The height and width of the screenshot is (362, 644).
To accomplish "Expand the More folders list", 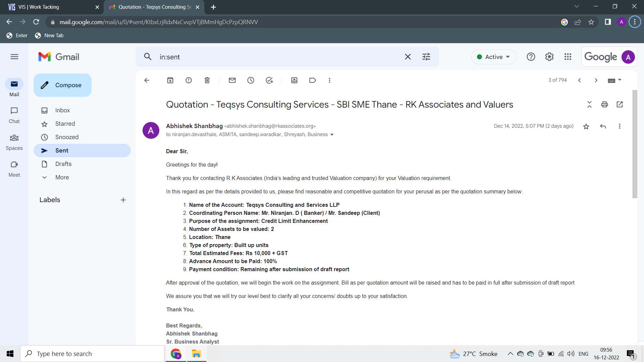I will pyautogui.click(x=82, y=177).
